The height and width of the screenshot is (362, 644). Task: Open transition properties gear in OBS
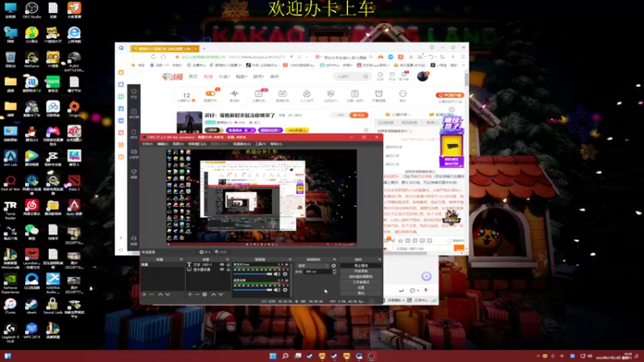333,265
